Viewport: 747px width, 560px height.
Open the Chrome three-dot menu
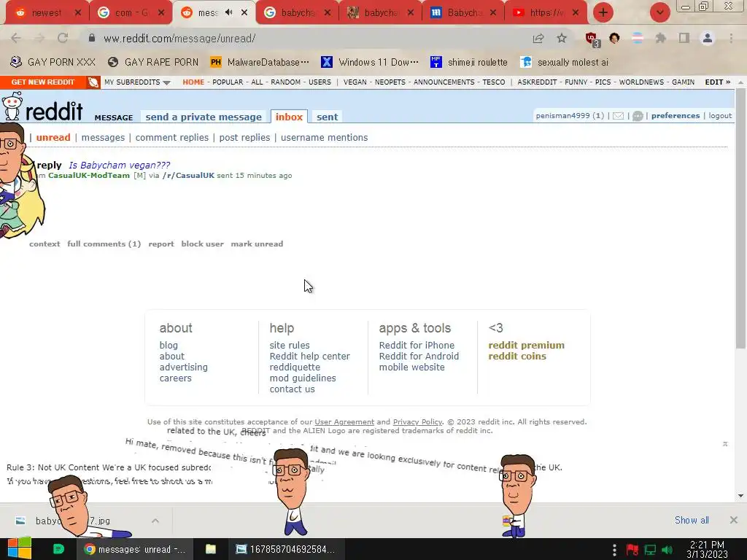[731, 38]
